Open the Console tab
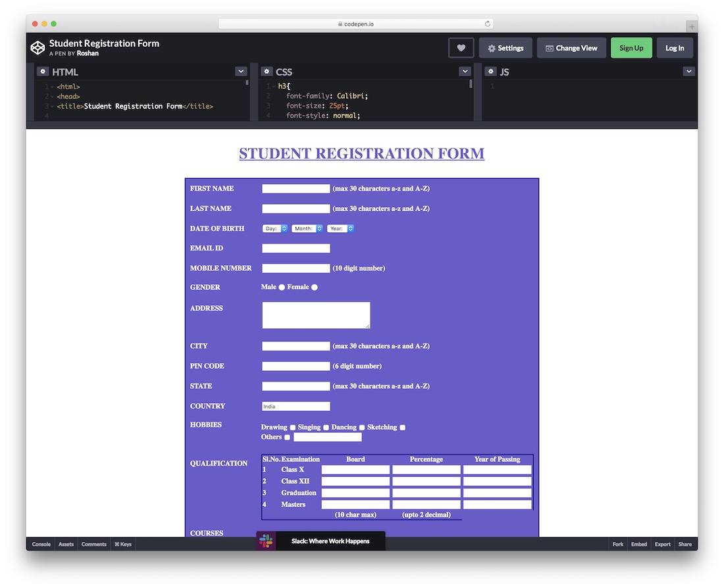 click(41, 544)
